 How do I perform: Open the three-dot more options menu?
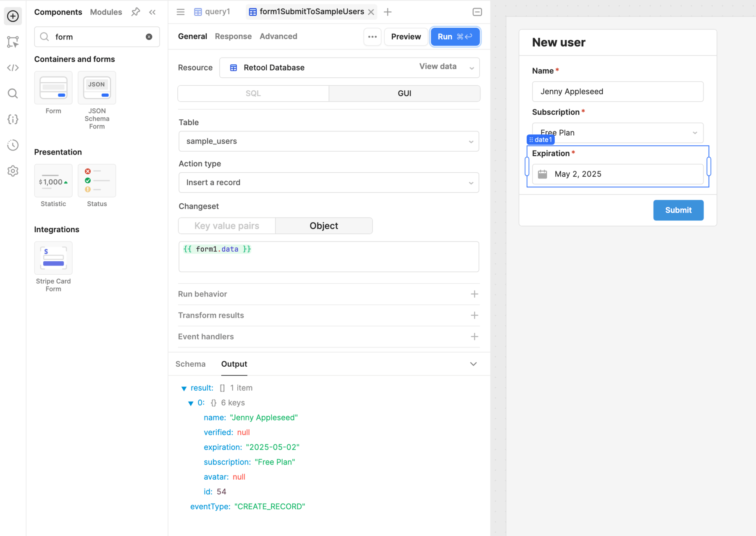pos(373,37)
